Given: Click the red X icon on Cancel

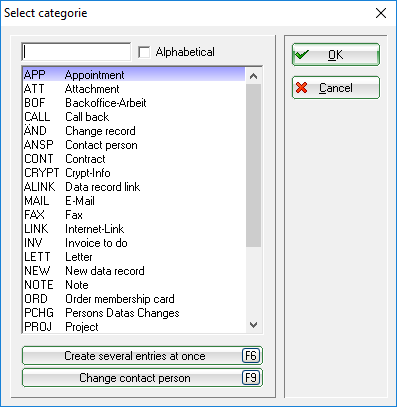Looking at the screenshot, I should coord(302,88).
